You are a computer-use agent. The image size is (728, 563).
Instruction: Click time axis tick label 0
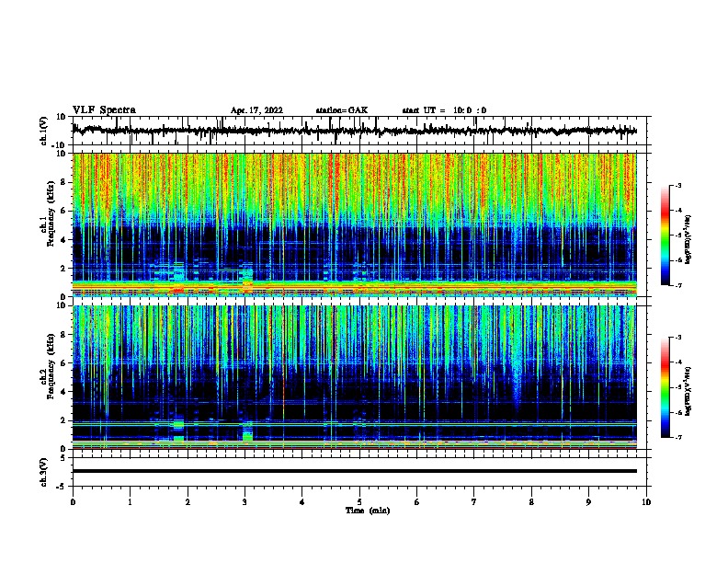[x=73, y=502]
